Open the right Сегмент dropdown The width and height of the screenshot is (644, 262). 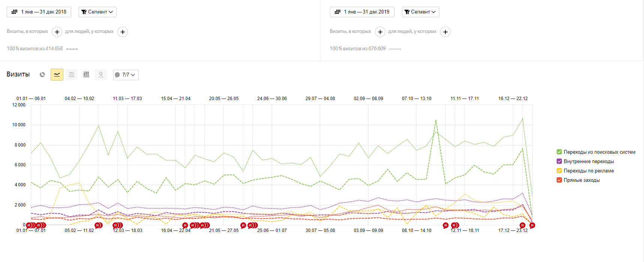(x=420, y=12)
